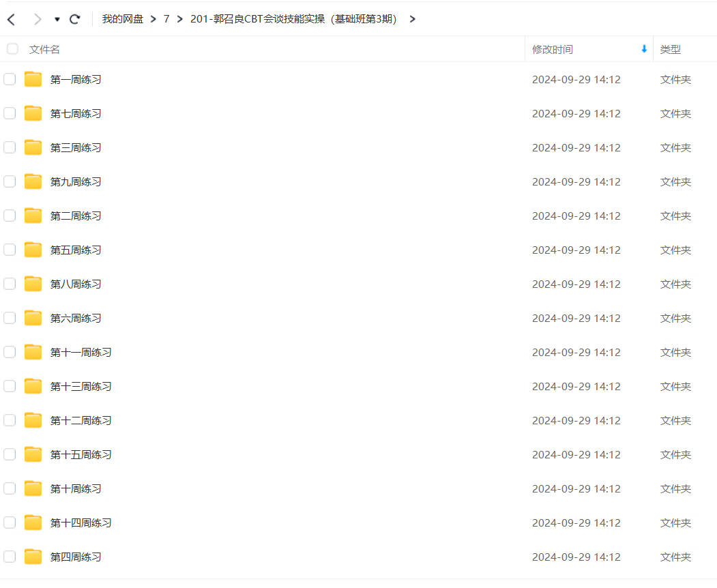Click the folder icon of 第一周练习

click(33, 79)
